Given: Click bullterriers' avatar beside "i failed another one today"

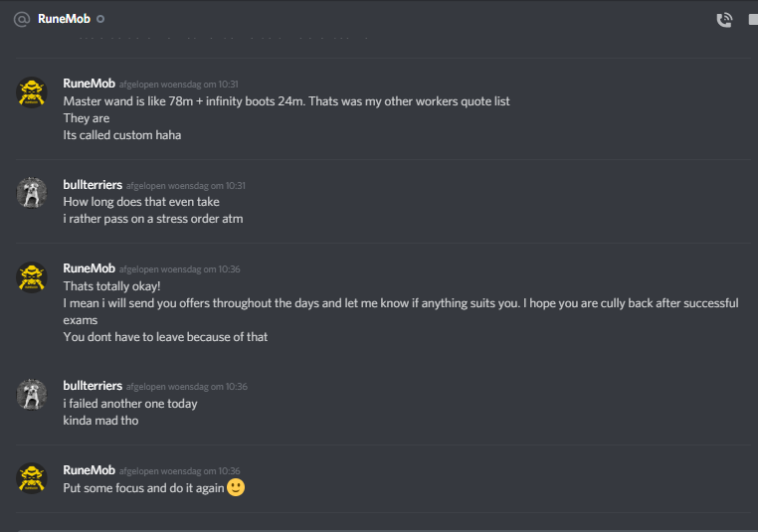Looking at the screenshot, I should pos(33,395).
